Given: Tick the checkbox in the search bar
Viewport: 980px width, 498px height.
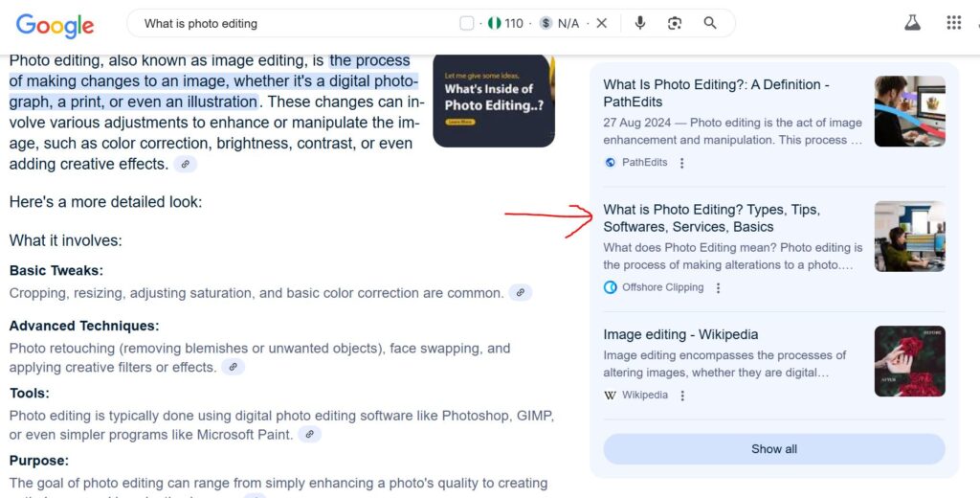Looking at the screenshot, I should pyautogui.click(x=466, y=23).
